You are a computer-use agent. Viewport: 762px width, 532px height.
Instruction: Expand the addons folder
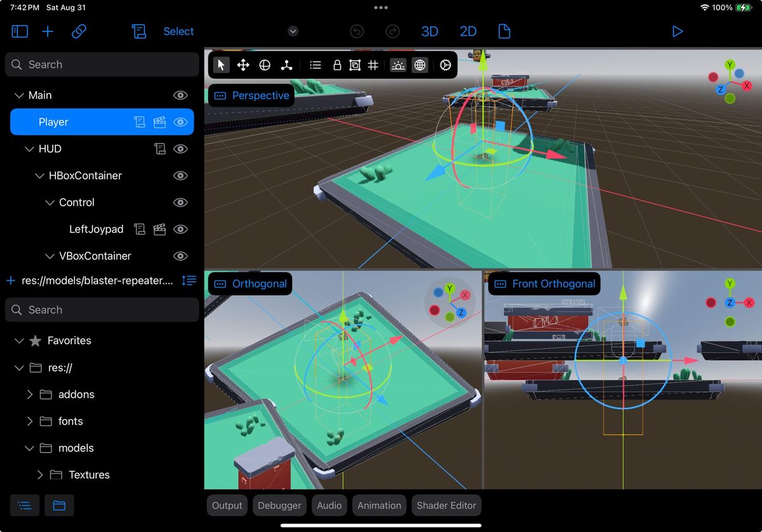[29, 394]
